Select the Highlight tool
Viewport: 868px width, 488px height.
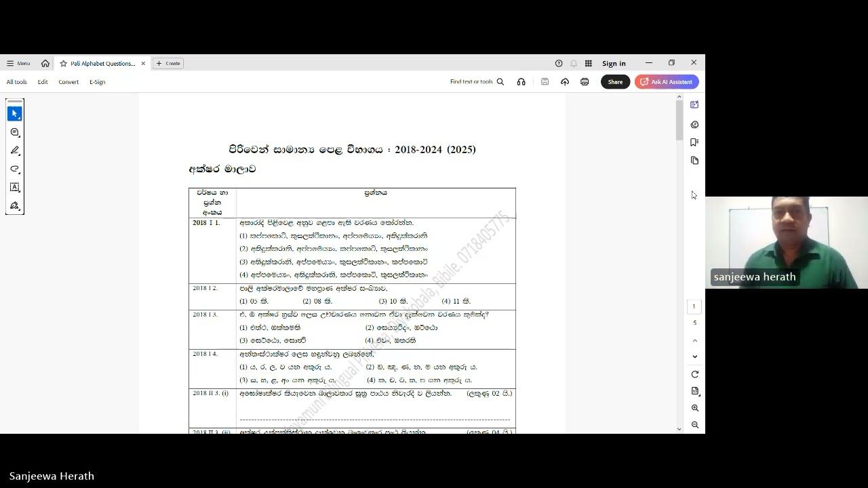click(15, 150)
